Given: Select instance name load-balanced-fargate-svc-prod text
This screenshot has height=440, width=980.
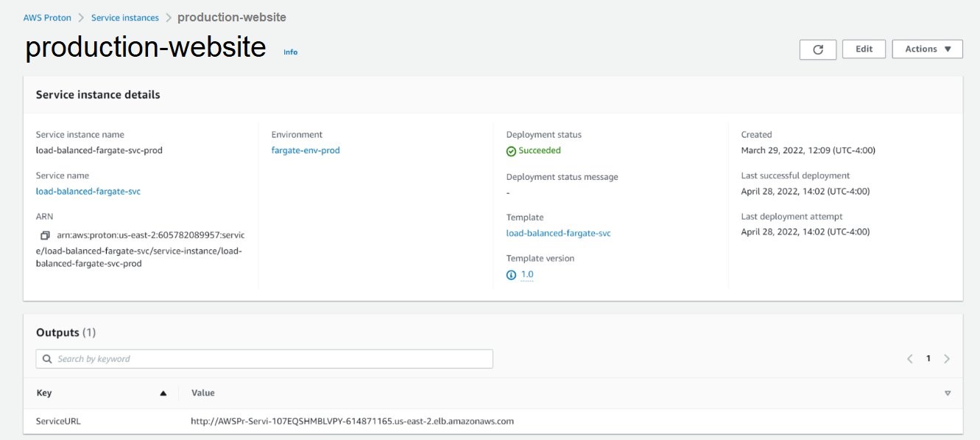Looking at the screenshot, I should click(99, 150).
